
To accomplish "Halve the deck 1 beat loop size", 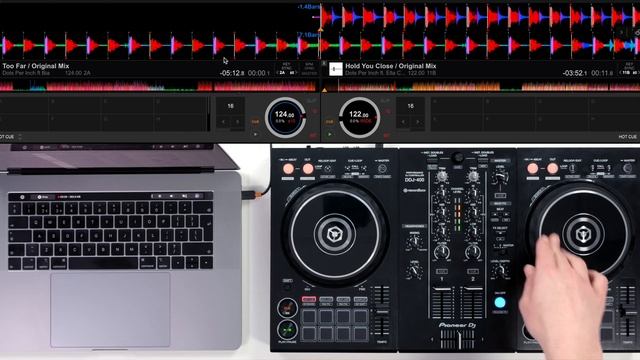I will 223,122.
